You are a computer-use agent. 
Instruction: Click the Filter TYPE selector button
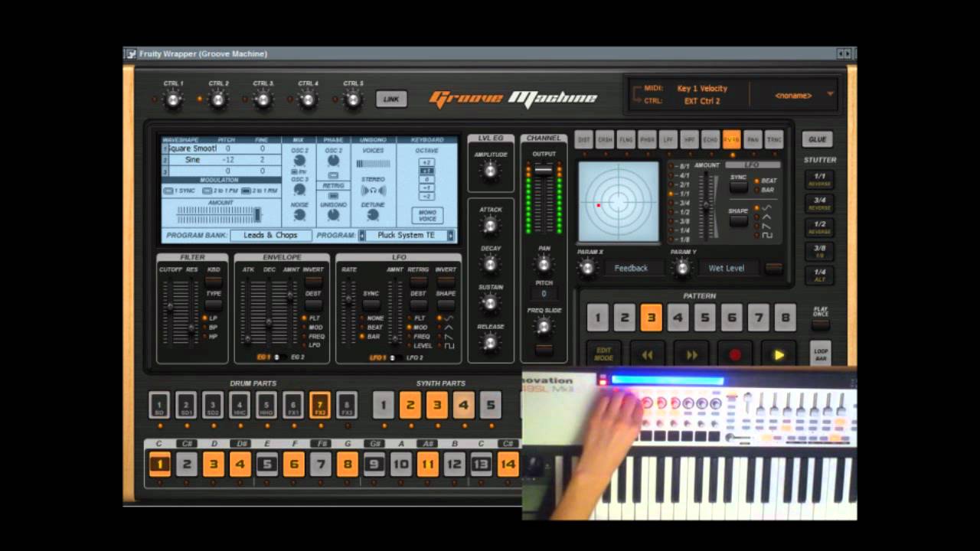click(214, 304)
